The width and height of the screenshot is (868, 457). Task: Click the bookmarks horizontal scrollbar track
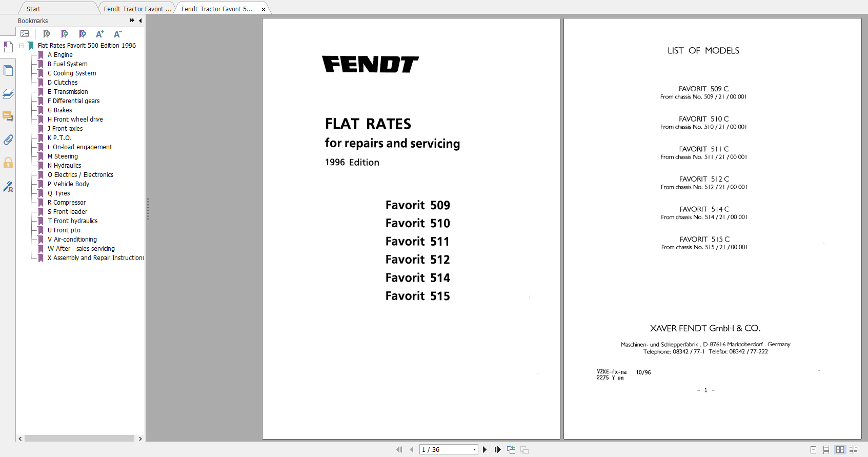[x=79, y=439]
